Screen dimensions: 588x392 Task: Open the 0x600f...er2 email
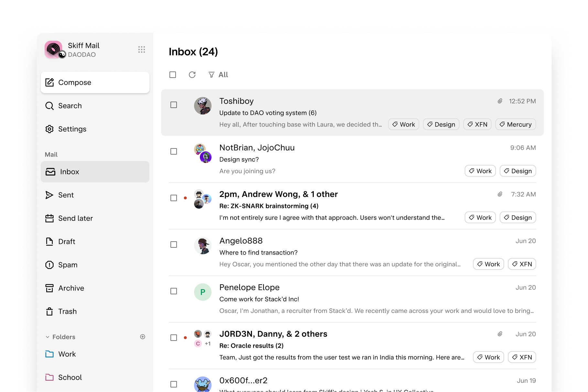352,381
